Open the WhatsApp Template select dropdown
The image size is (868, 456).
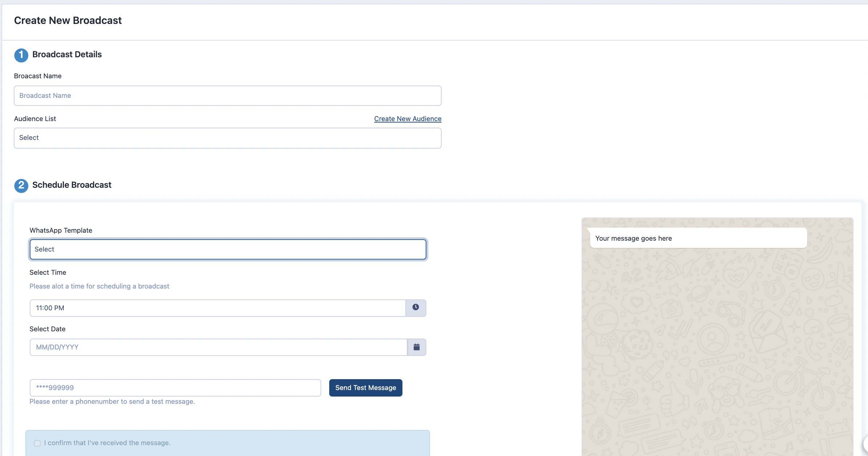tap(228, 249)
